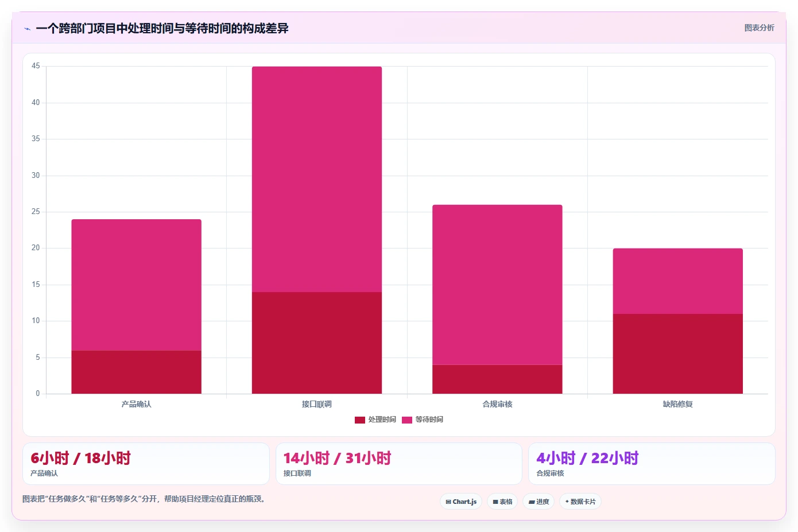Click the 合规审核 waiting-time bar segment
This screenshot has height=532, width=798.
[497, 285]
